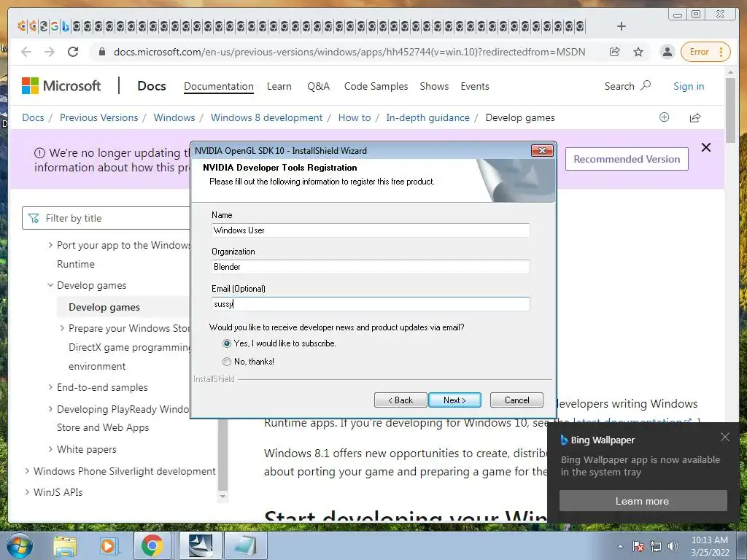The image size is (747, 560).
Task: Click Windows 8 development breadcrumb
Action: click(x=266, y=117)
